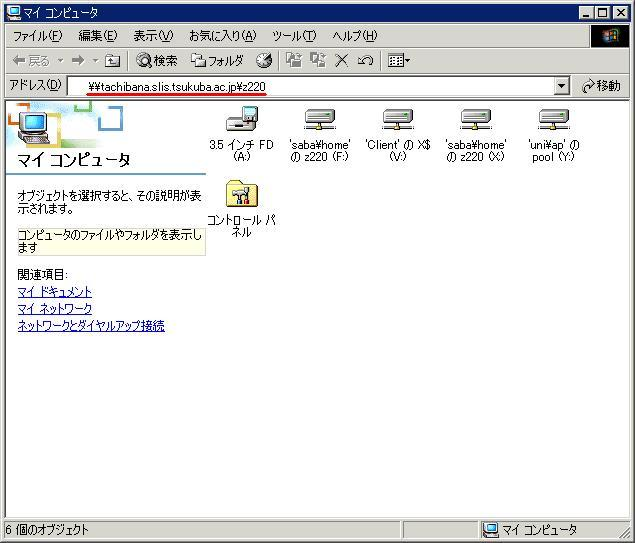Expand the back button history arrow
This screenshot has width=635, height=543.
(x=60, y=61)
